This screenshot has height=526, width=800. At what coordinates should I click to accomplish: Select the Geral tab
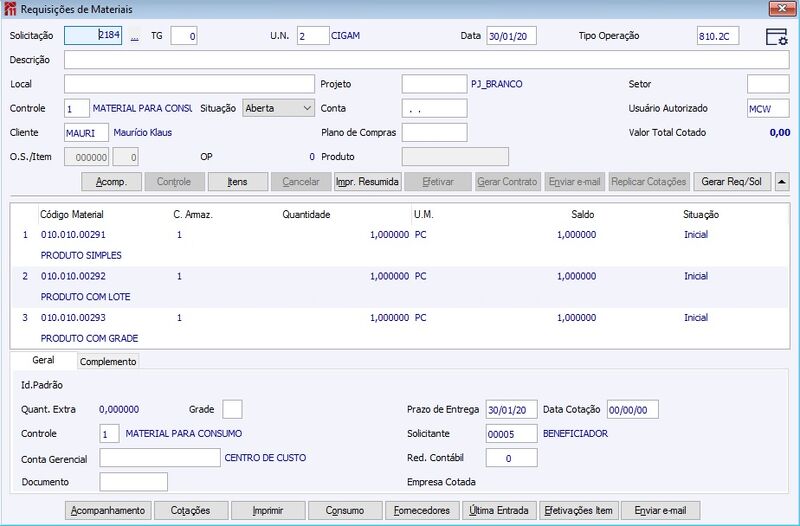click(43, 360)
